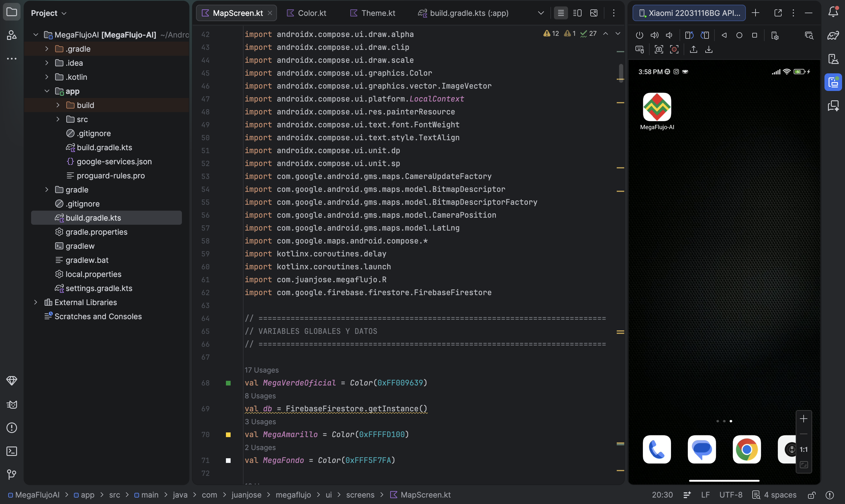Toggle hardware input keyboard and mouse
845x504 pixels.
tap(640, 50)
